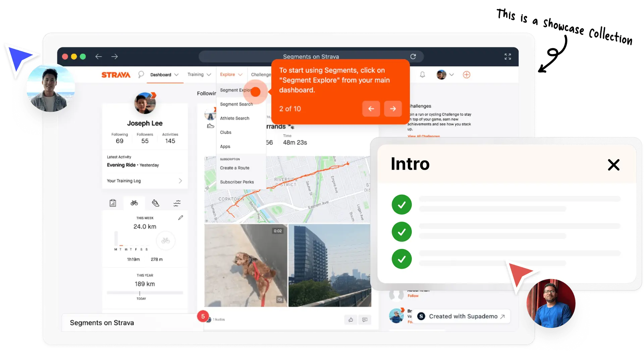Open the Dashboard dropdown

tap(164, 74)
